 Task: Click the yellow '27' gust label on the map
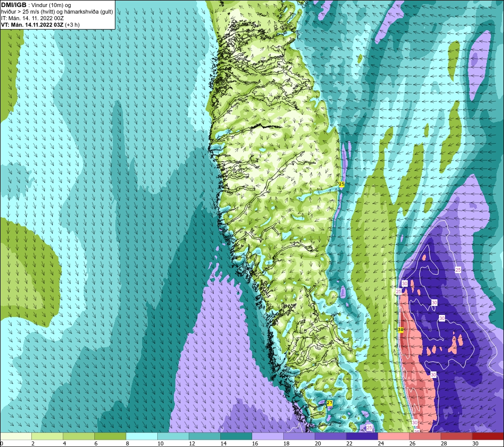pyautogui.click(x=330, y=403)
